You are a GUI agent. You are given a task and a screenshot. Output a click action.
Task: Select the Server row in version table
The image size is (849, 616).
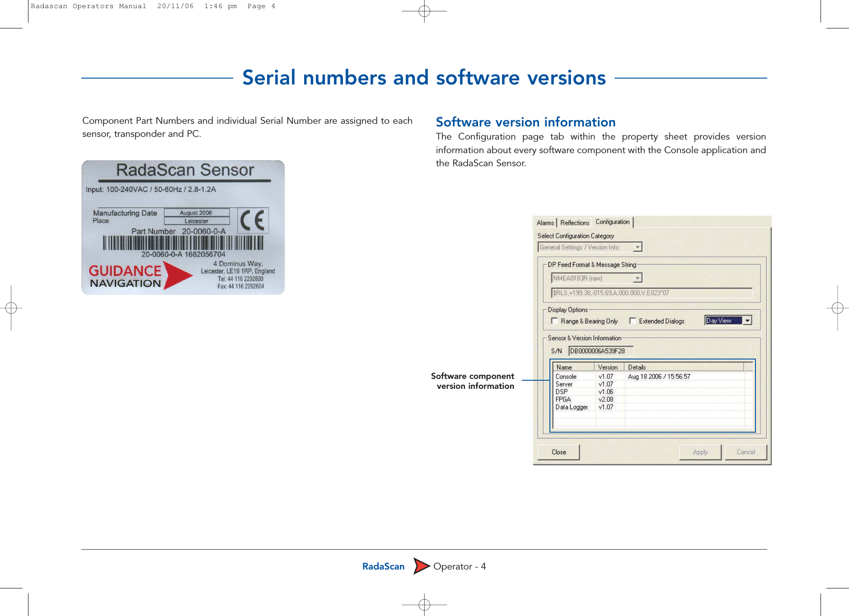click(652, 384)
